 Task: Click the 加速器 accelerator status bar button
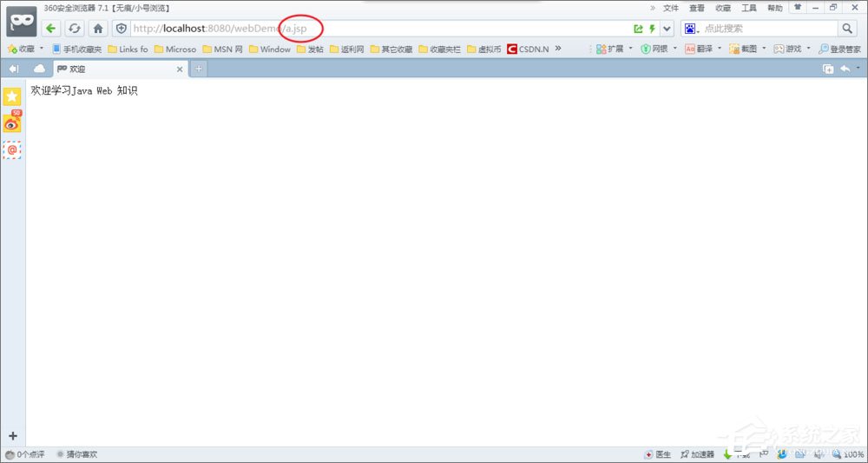click(x=698, y=454)
